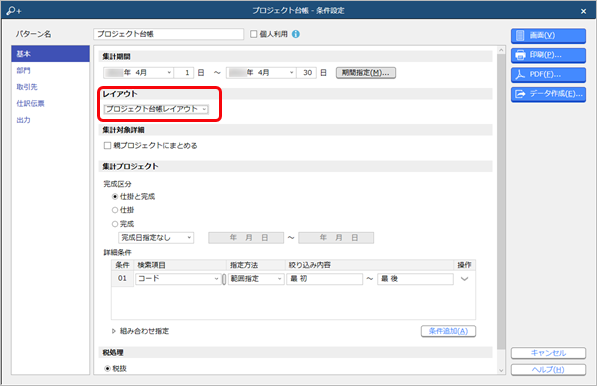
Task: Enable the 個人利用 checkbox
Action: (x=254, y=34)
